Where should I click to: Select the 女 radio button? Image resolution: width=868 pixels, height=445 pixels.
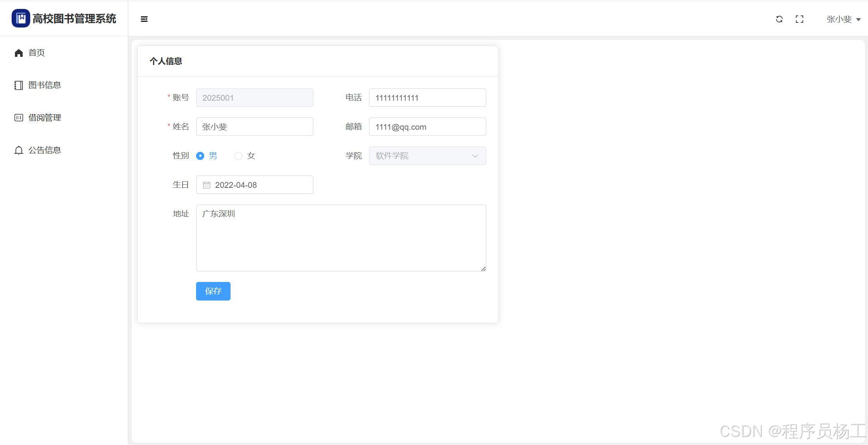(x=238, y=156)
